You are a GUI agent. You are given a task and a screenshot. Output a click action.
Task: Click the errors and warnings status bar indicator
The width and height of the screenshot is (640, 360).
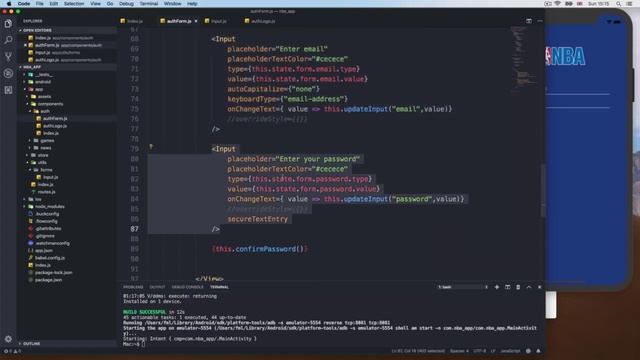(x=12, y=351)
